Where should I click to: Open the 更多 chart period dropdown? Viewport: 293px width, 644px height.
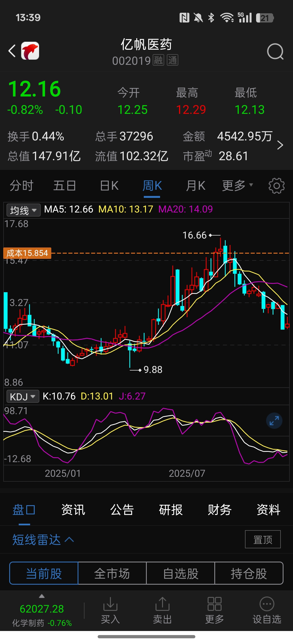[238, 186]
